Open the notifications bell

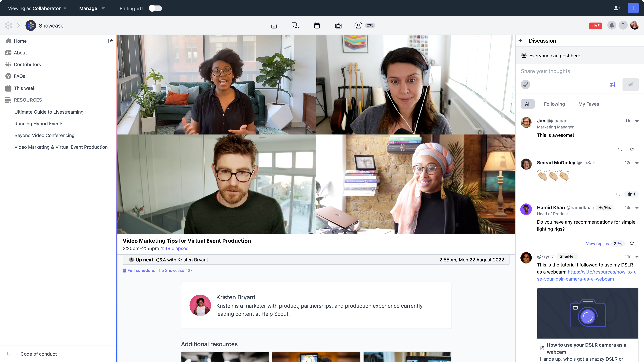point(611,25)
